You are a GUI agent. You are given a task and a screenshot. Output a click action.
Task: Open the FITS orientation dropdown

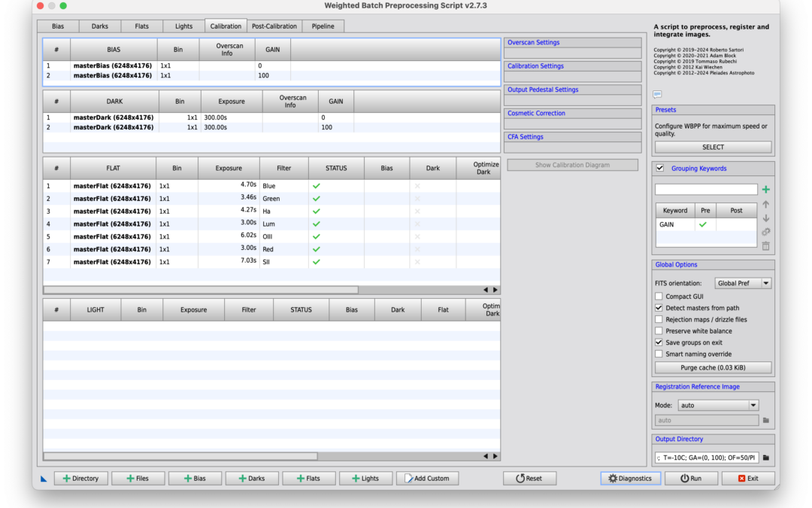(x=743, y=284)
